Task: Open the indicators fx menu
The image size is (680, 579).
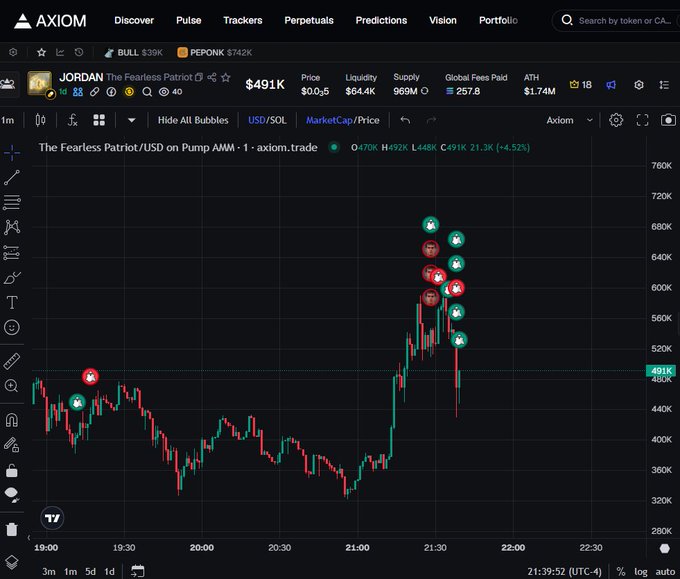Action: (x=72, y=120)
